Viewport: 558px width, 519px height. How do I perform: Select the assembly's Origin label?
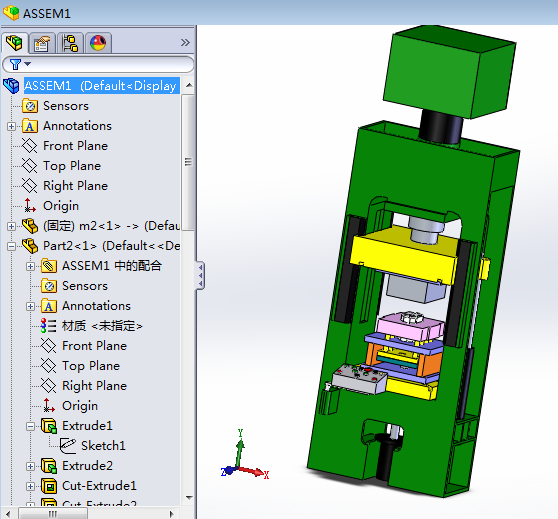[61, 206]
